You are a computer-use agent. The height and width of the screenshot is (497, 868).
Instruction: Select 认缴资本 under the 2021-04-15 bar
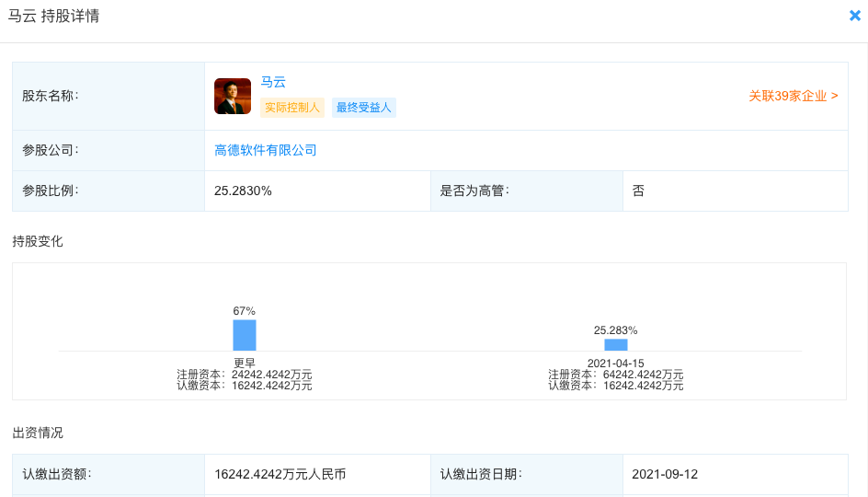[x=615, y=386]
